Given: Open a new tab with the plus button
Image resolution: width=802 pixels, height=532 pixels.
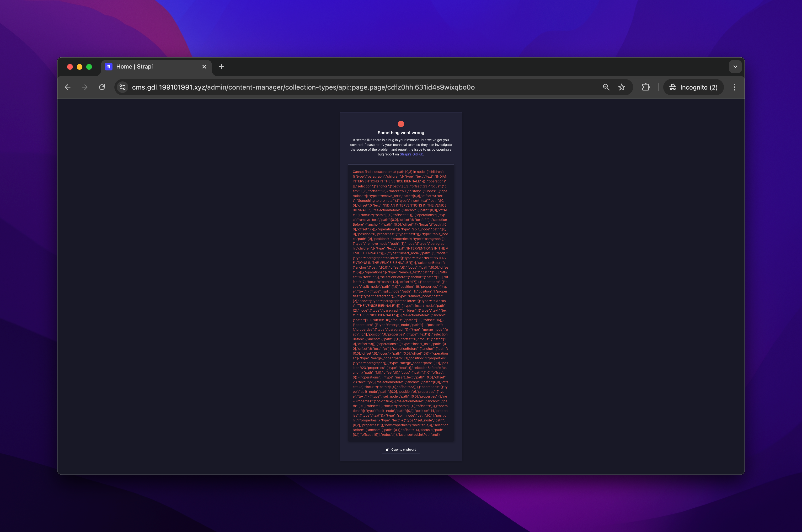Looking at the screenshot, I should 221,66.
